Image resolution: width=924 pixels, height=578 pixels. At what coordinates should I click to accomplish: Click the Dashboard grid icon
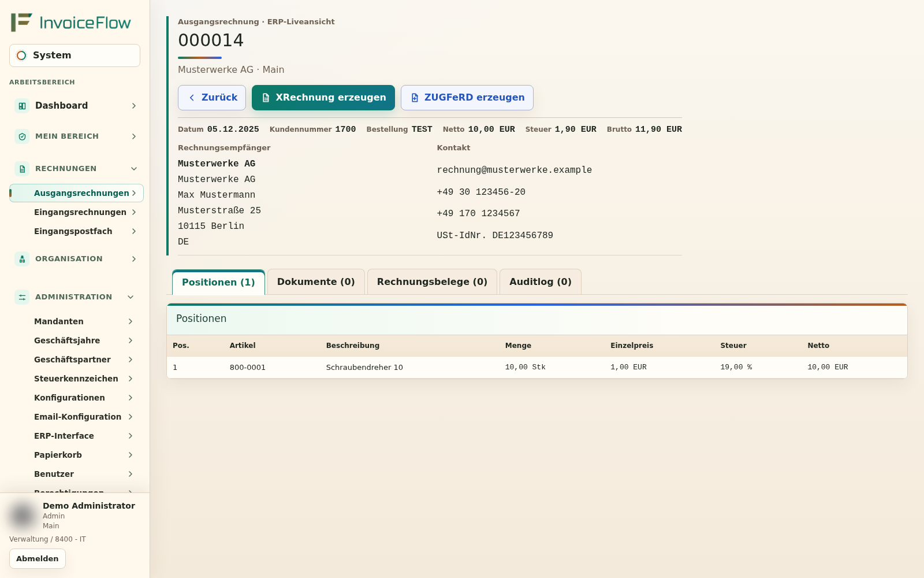pyautogui.click(x=22, y=106)
